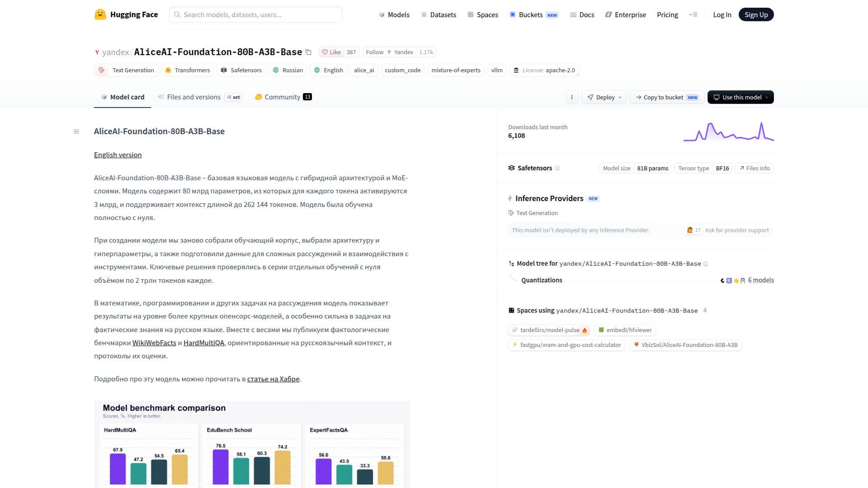Open the Files info arrow link
868x488 pixels.
tap(755, 168)
